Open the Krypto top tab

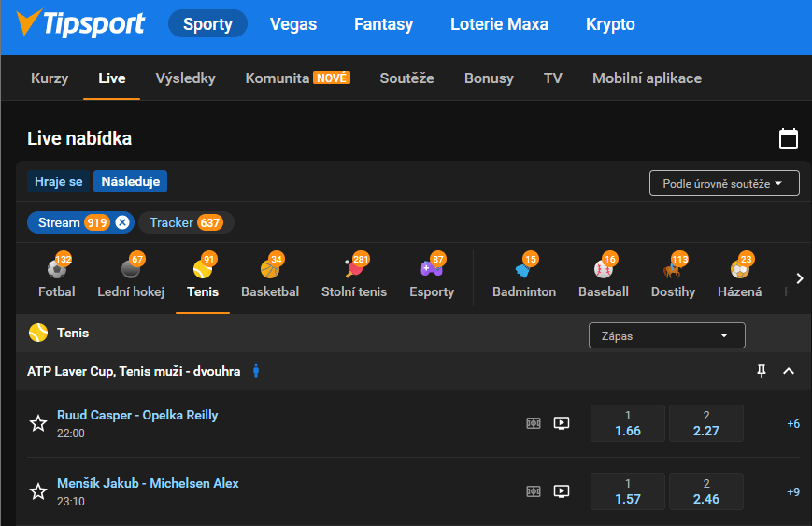[610, 23]
